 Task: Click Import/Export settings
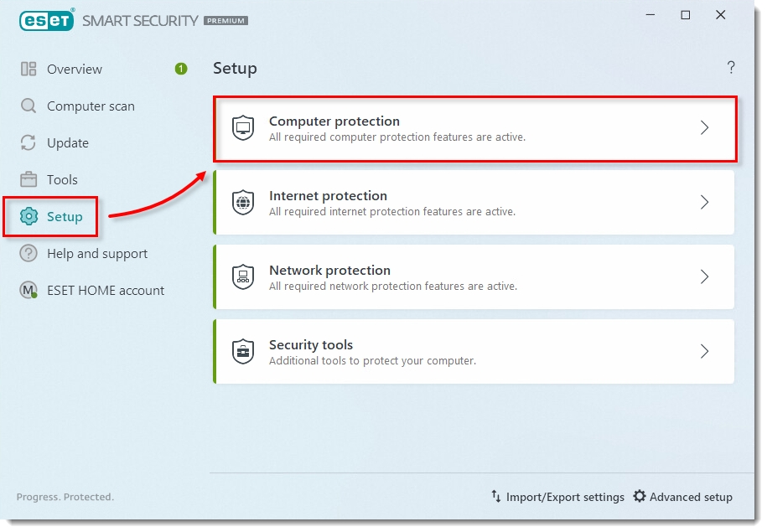click(x=557, y=497)
